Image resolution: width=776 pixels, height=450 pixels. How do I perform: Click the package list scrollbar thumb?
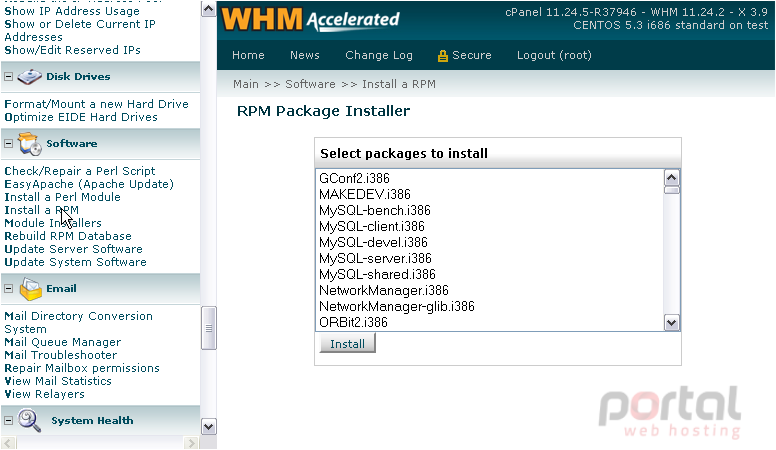[672, 190]
